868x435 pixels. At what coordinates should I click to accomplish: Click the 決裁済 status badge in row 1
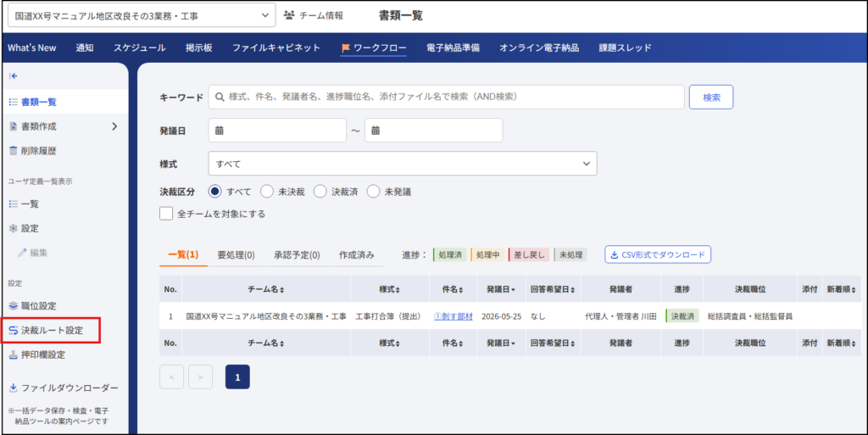tap(682, 316)
